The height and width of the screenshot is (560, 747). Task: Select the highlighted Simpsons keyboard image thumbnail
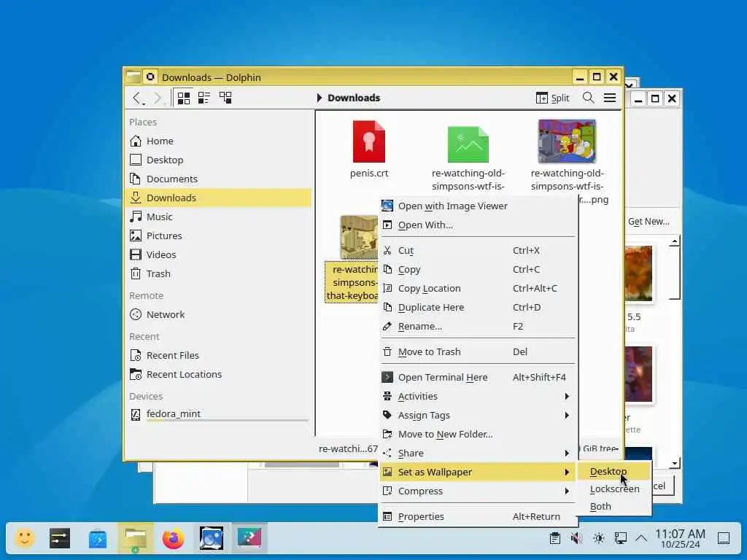tap(359, 237)
